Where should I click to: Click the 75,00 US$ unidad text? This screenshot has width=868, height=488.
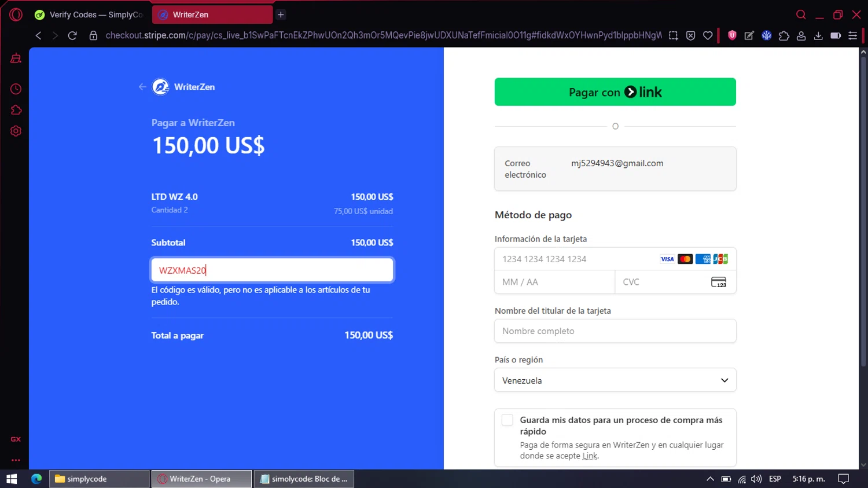pos(363,211)
